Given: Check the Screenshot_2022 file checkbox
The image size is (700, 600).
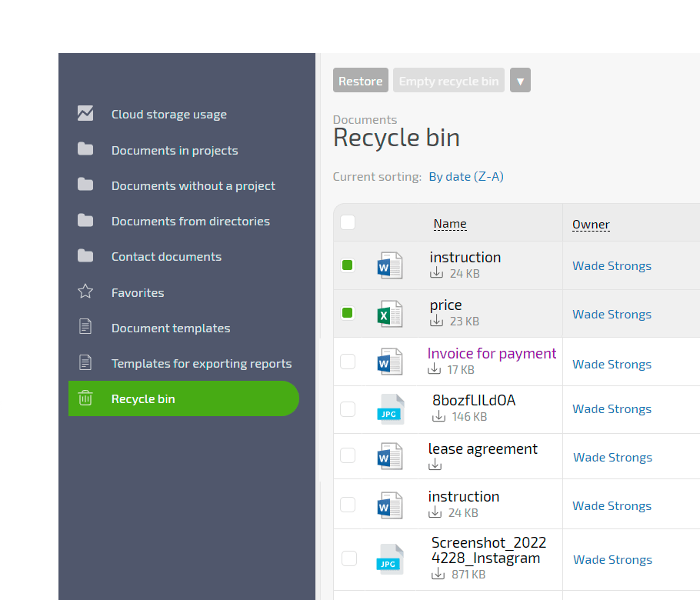Looking at the screenshot, I should click(349, 558).
